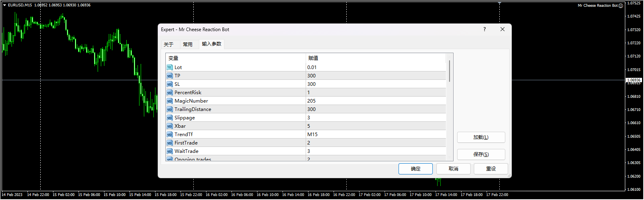Viewport: 644px width, 200px height.
Task: Click the MagicNumber variable name
Action: tap(191, 101)
